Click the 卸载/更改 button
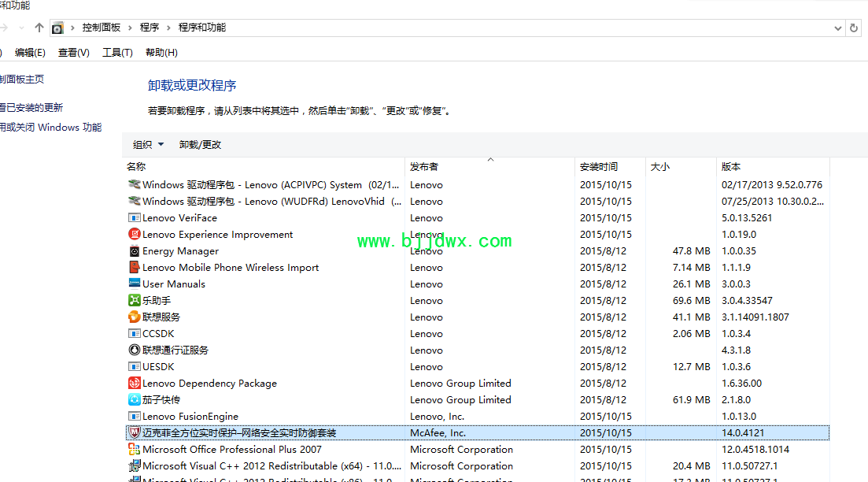 [x=200, y=145]
